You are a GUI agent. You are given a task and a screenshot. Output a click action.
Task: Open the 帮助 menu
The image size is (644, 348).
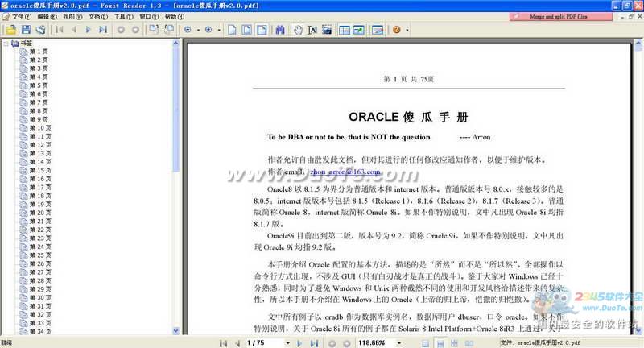174,17
